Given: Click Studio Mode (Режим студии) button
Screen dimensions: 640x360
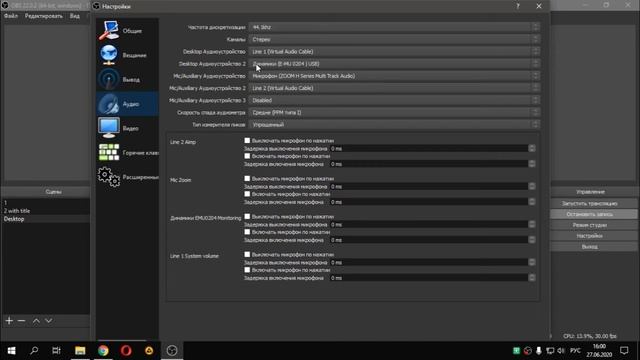Looking at the screenshot, I should [589, 225].
